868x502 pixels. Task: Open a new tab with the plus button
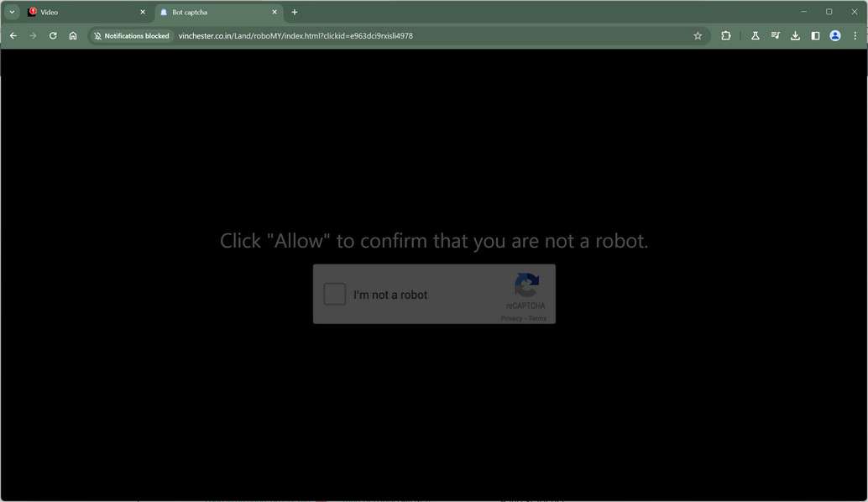(x=295, y=12)
